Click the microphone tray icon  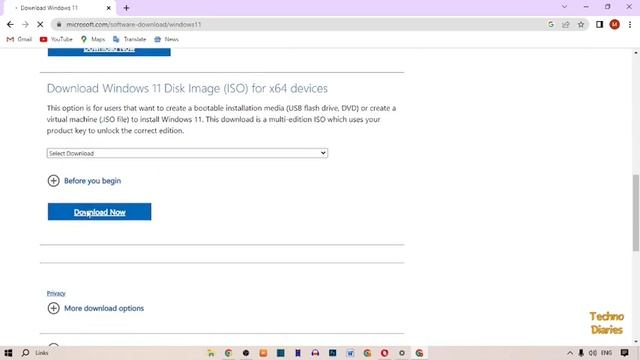(581, 353)
